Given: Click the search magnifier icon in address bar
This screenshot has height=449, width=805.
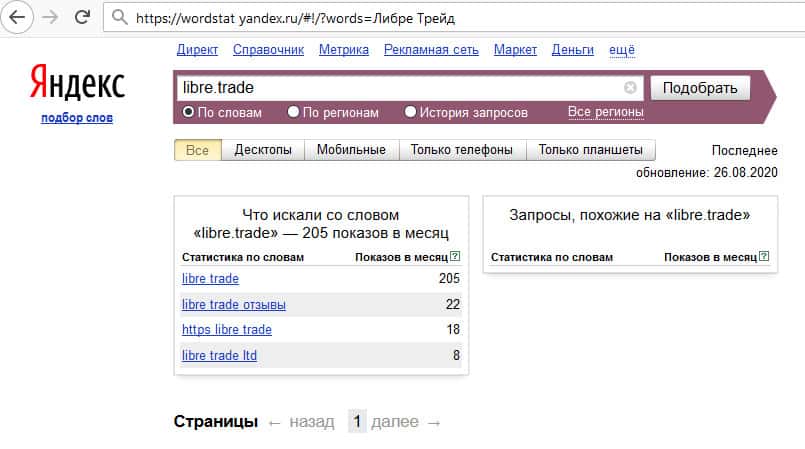Looking at the screenshot, I should point(120,18).
